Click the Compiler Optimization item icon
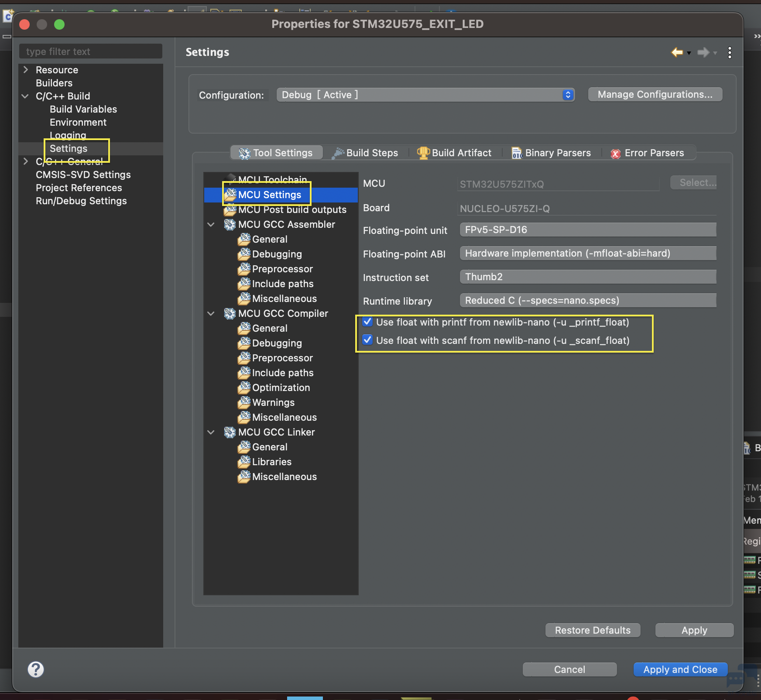Viewport: 761px width, 700px height. pos(244,388)
